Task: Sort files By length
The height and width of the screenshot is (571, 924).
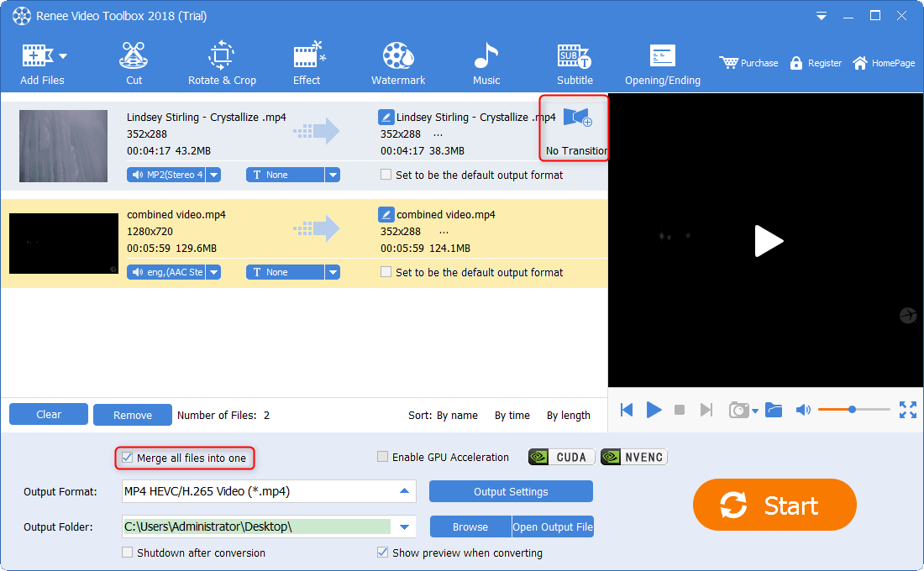Action: 568,416
